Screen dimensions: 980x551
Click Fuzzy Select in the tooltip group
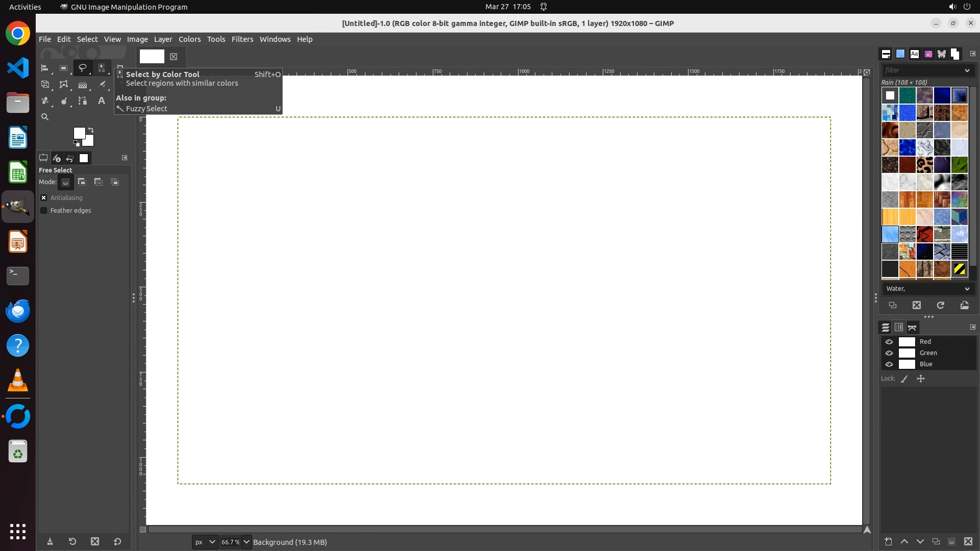146,109
